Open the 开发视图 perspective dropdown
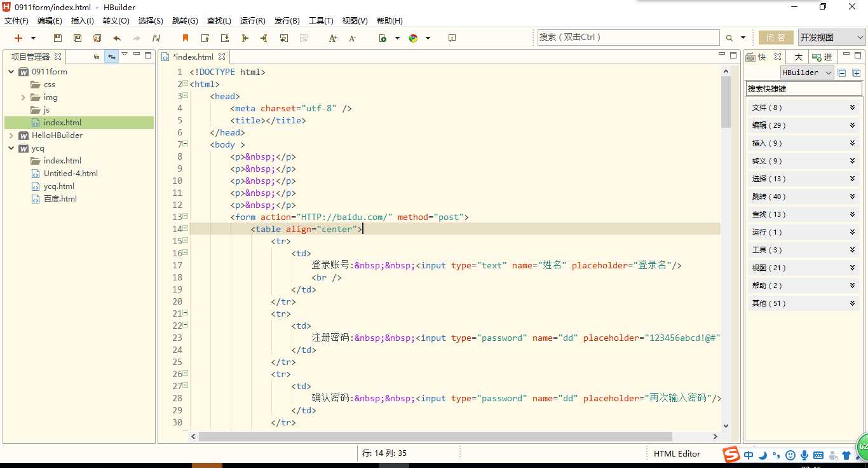 [832, 38]
